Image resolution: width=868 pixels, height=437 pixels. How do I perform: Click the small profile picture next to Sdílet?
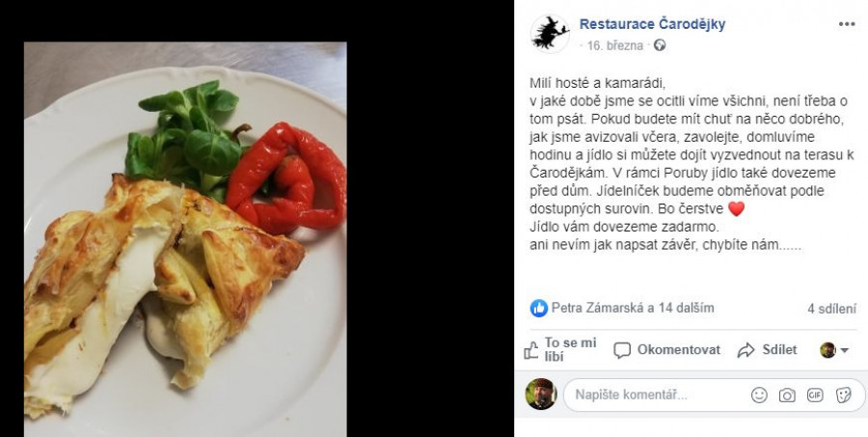[x=827, y=350]
